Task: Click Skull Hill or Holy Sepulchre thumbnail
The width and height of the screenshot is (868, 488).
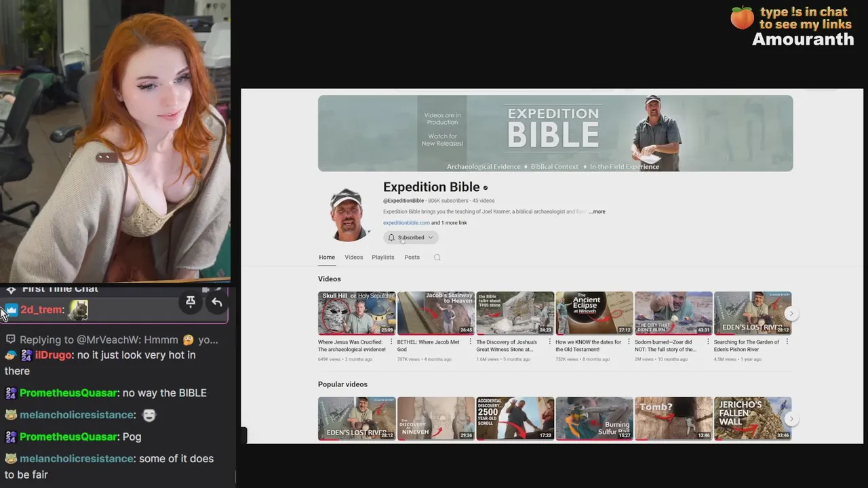Action: [x=357, y=313]
